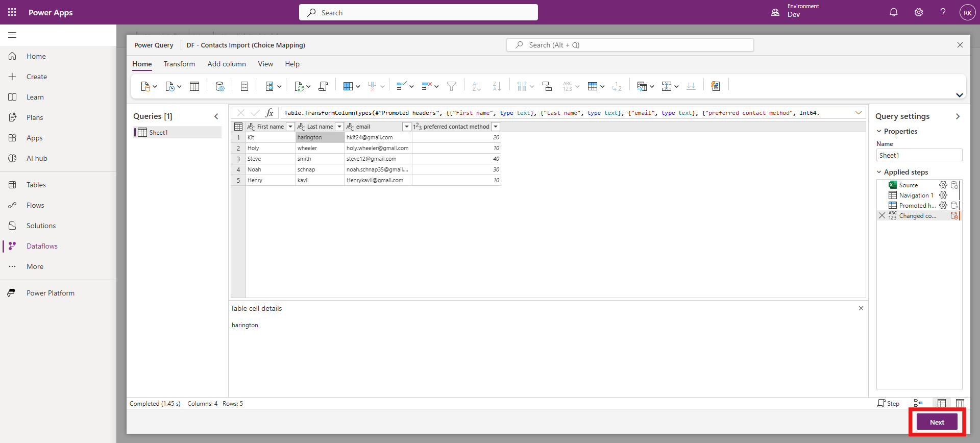Screen dimensions: 980x443
Task: Click the query Name field containing Sheet1
Action: [x=919, y=155]
